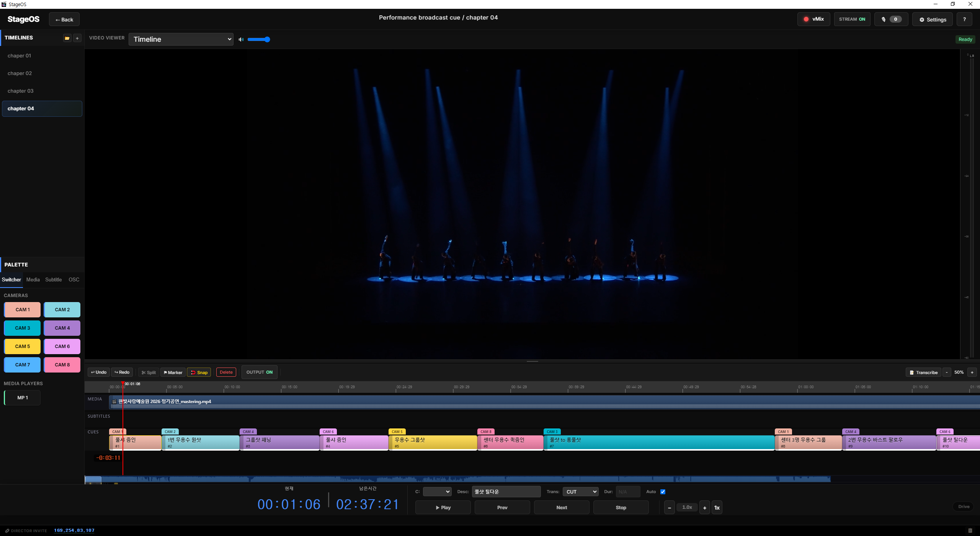This screenshot has width=980, height=536.
Task: Redo the last timeline edit
Action: pos(122,372)
